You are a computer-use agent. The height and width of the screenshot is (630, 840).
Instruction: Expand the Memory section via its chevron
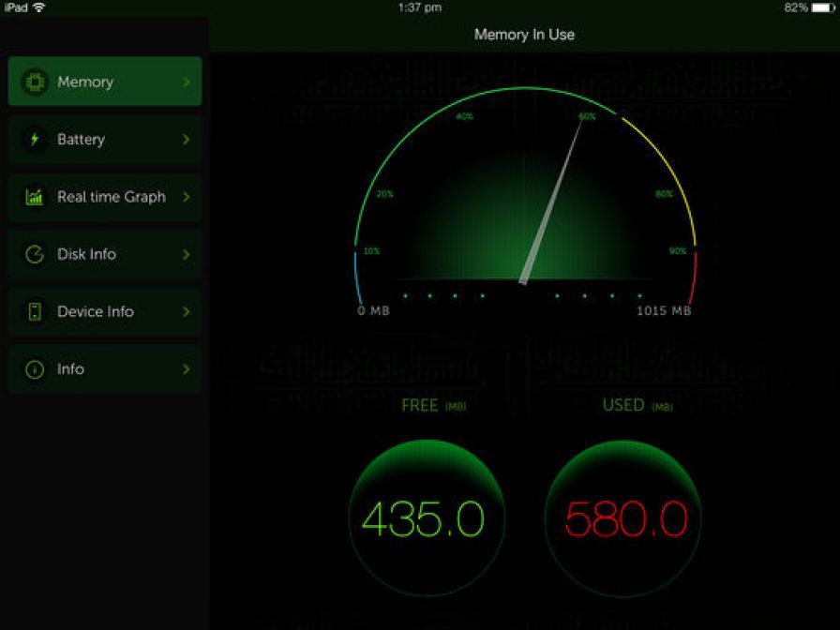click(x=187, y=82)
